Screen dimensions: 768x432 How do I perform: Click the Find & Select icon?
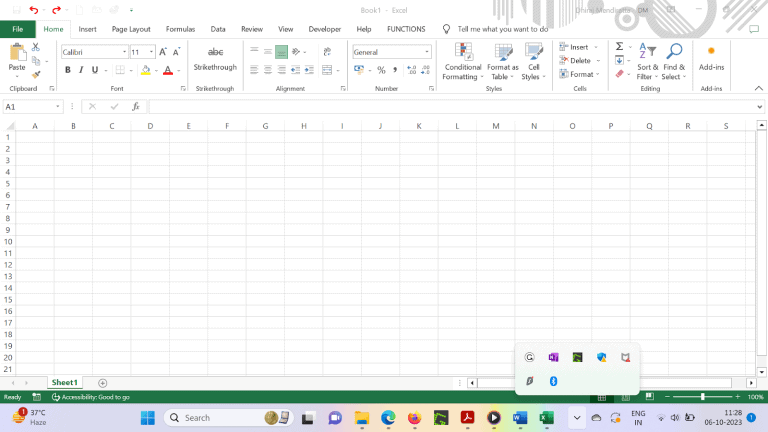point(674,62)
